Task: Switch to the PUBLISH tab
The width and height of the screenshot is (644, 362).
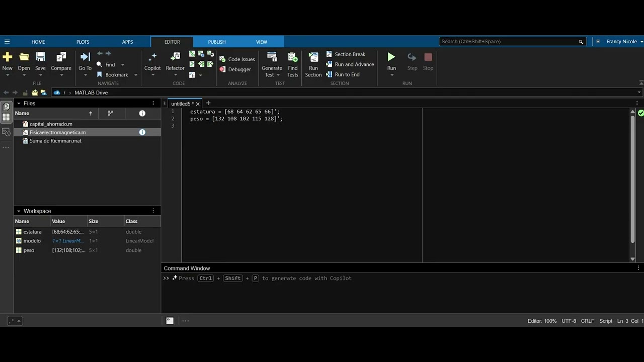Action: click(x=217, y=42)
